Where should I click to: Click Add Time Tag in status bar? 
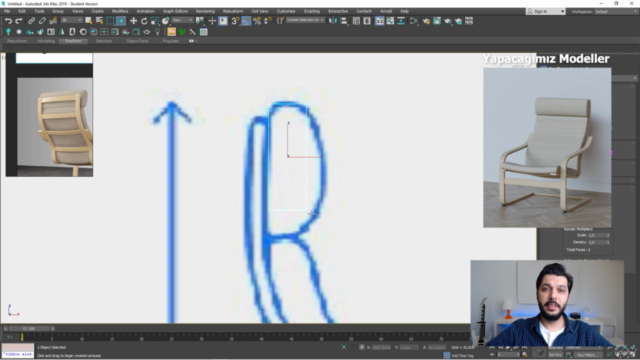(462, 356)
